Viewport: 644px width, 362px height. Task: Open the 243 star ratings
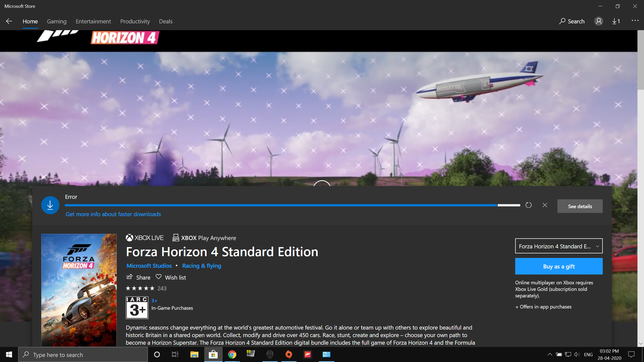point(146,288)
